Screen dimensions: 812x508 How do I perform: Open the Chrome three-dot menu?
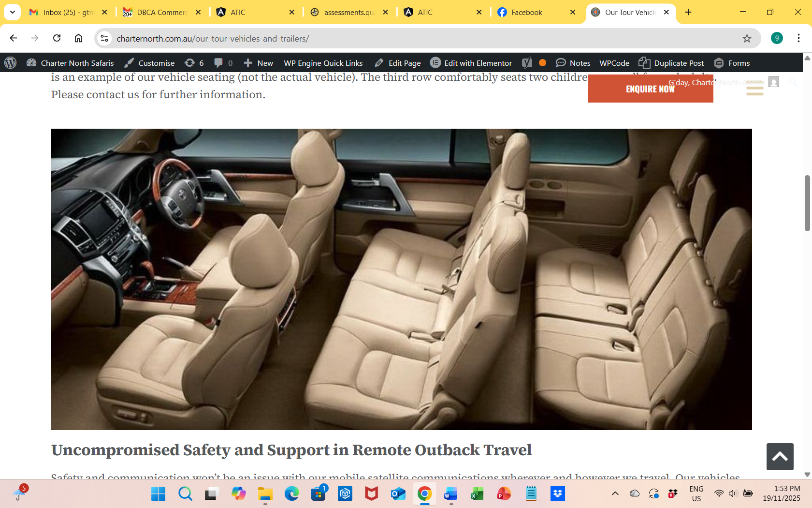(x=798, y=38)
